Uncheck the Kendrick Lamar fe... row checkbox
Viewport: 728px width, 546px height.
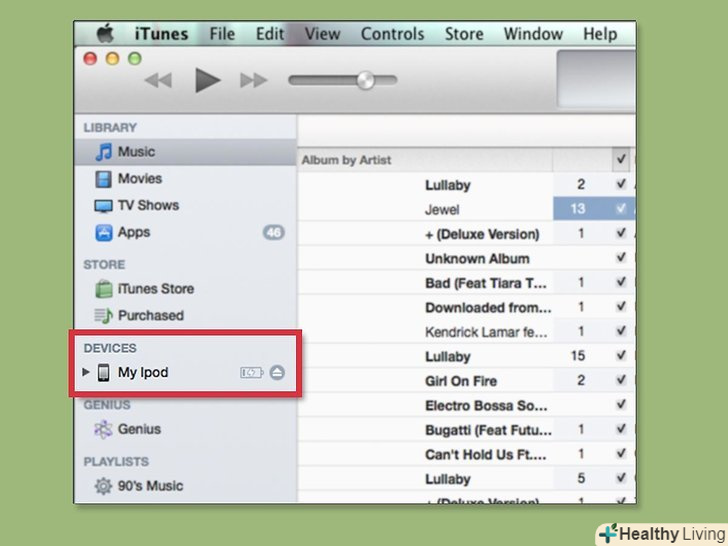coord(621,332)
